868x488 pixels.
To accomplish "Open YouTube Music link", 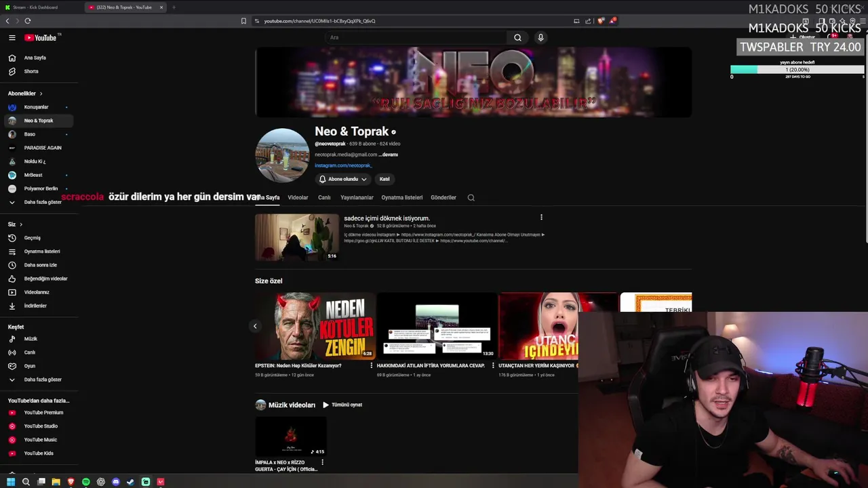I will (x=39, y=440).
